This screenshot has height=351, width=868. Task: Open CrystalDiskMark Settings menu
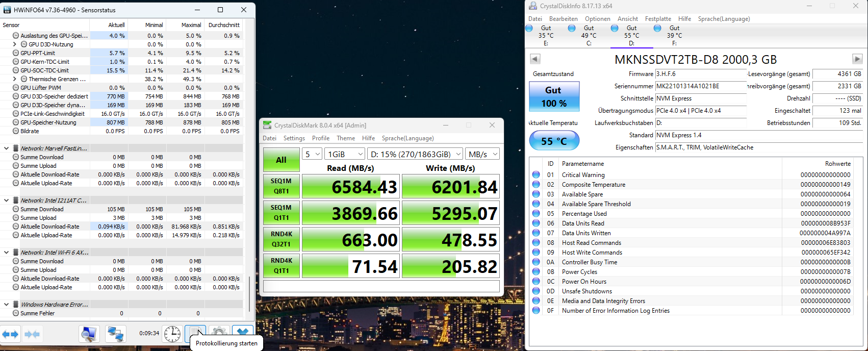[x=294, y=138]
